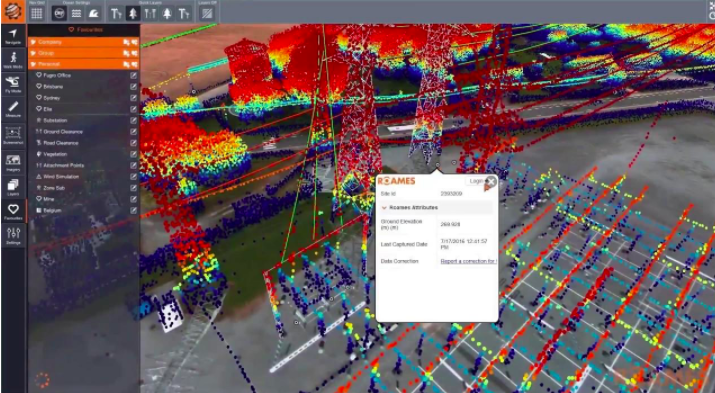Select the Wind Simulation favourite
This screenshot has height=393, width=715.
(61, 176)
